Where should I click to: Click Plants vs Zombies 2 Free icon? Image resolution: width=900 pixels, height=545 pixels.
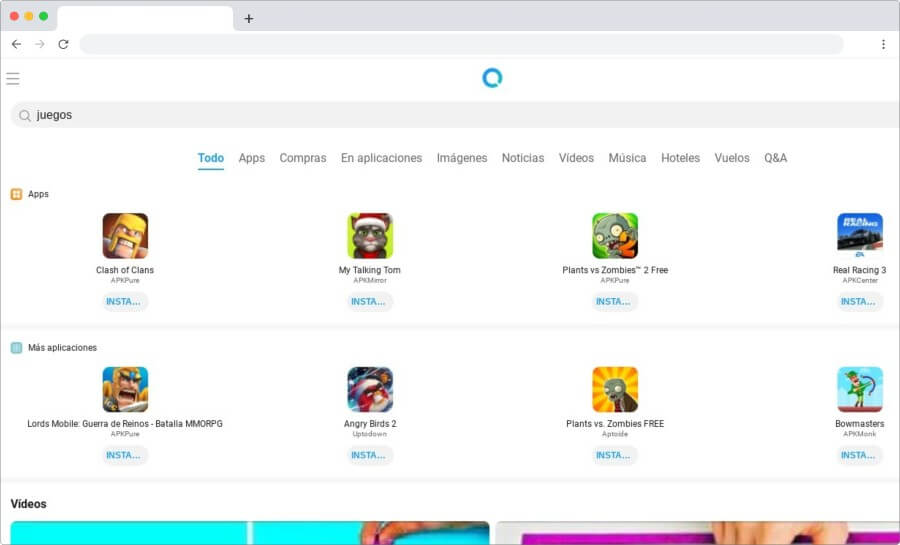[615, 236]
